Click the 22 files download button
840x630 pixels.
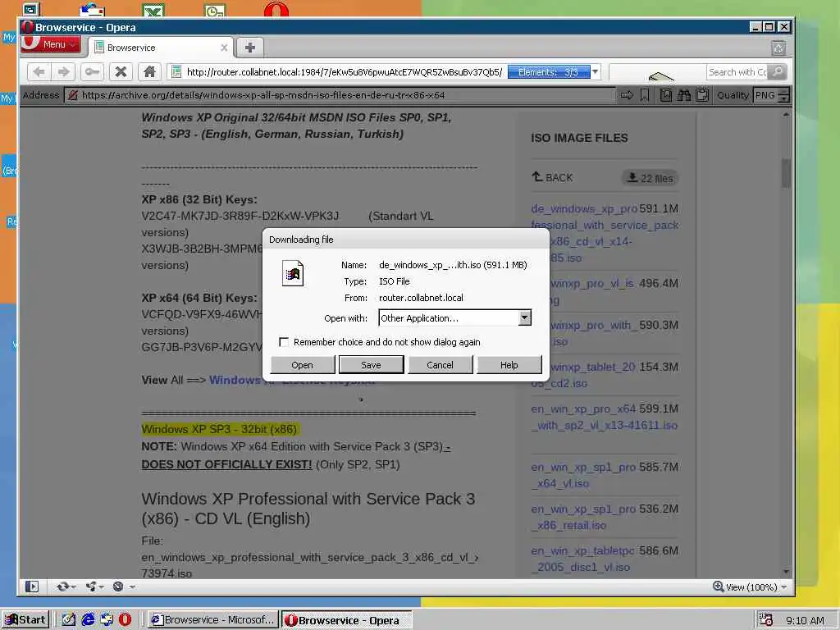(x=650, y=178)
